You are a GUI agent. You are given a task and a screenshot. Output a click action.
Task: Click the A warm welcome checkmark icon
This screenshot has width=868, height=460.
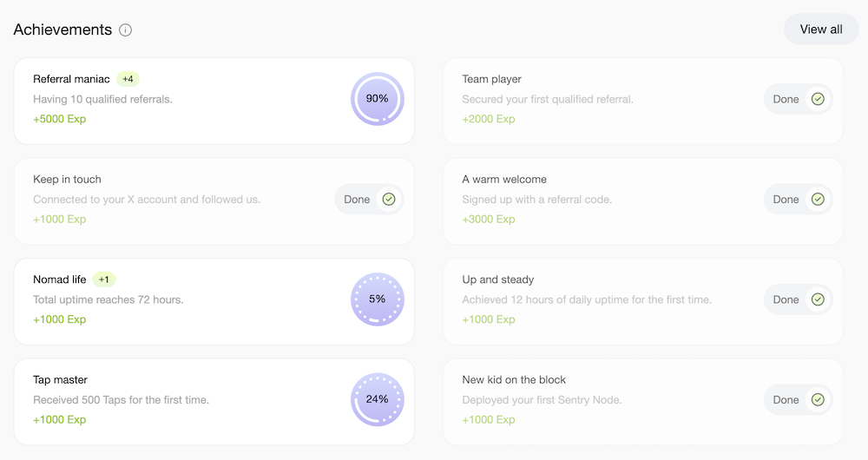click(x=818, y=200)
